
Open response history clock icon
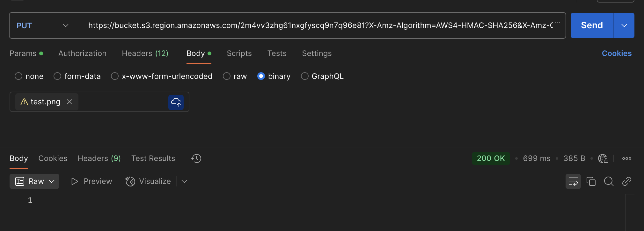(x=196, y=158)
